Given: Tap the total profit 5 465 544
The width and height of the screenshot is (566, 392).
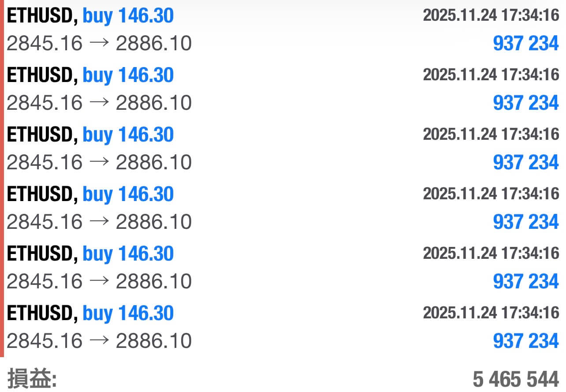Looking at the screenshot, I should click(515, 379).
